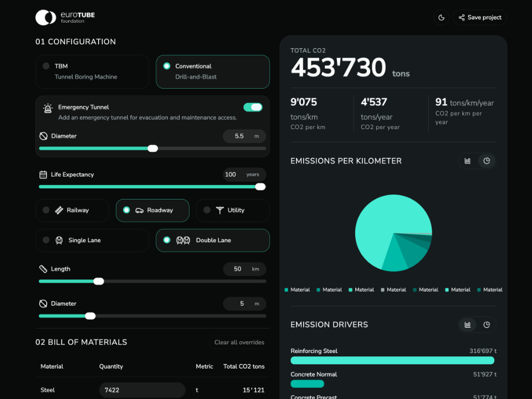The height and width of the screenshot is (399, 532).
Task: Select the Utility tunnel type
Action: pos(233,211)
